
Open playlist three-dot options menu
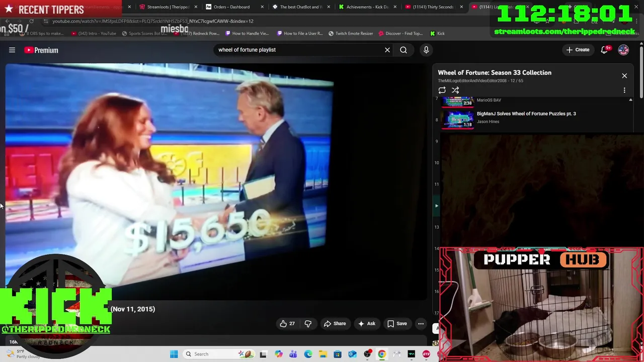(624, 90)
